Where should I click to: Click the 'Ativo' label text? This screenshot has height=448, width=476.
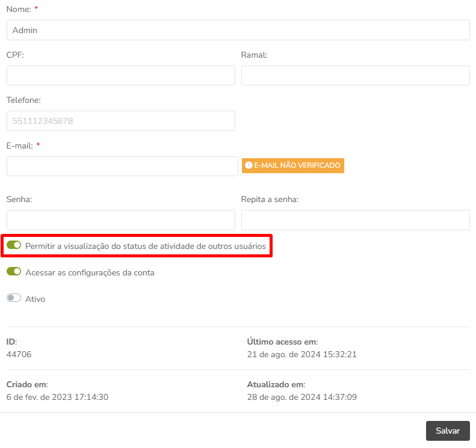click(36, 299)
